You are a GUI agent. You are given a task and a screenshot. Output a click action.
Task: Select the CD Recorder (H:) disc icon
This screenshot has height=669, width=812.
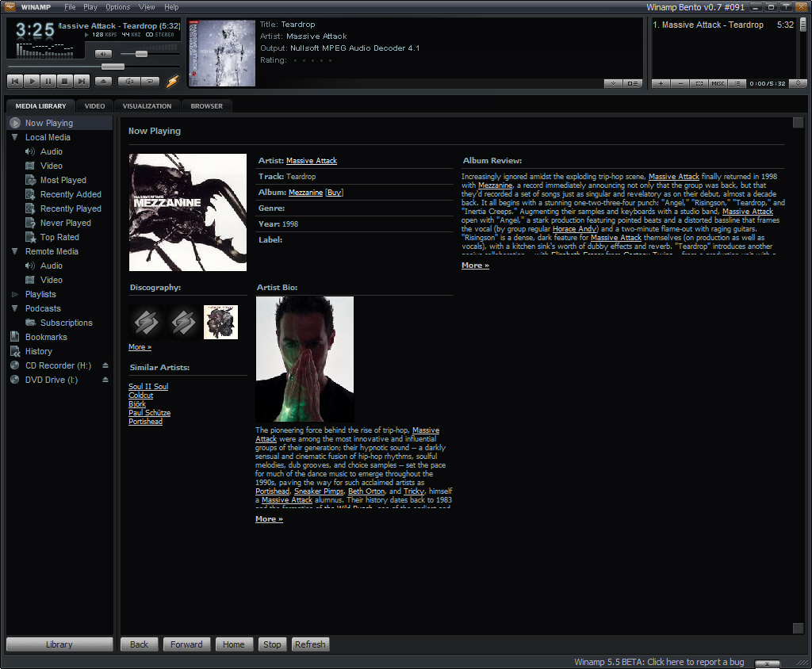pos(15,365)
